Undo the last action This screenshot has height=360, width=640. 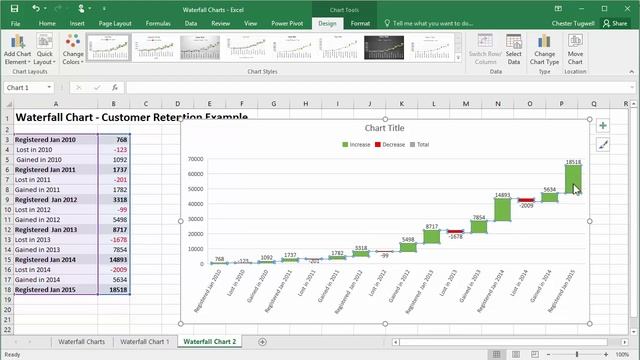(36, 9)
